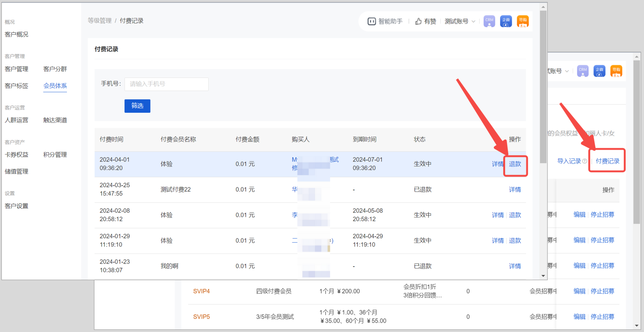Viewport: 644px width, 332px height.
Task: Open buyer 华 link in 测试付费22 row
Action: point(295,190)
